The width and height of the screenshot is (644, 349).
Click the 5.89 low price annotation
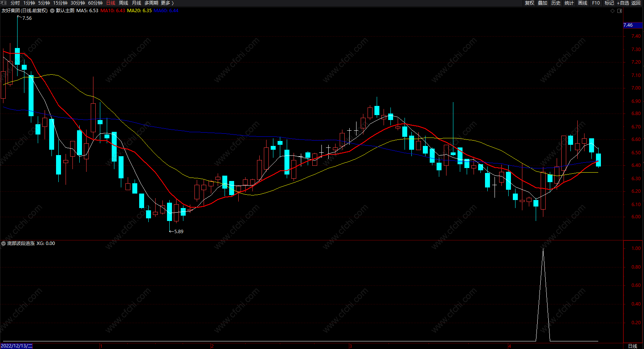point(179,232)
